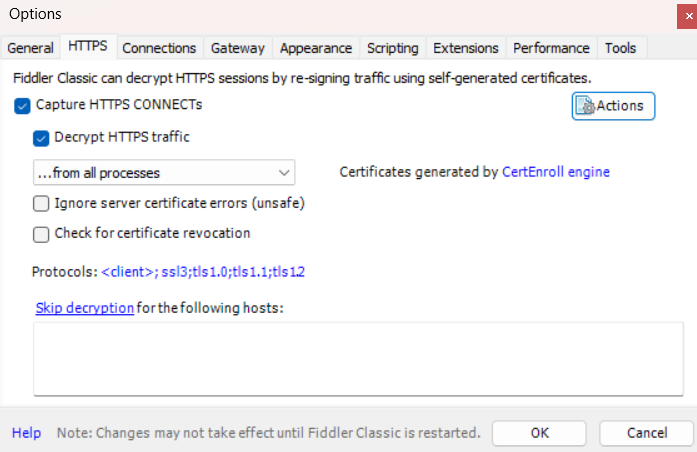
Task: Click the Fiddler Classic decrypt description text
Action: pos(302,78)
